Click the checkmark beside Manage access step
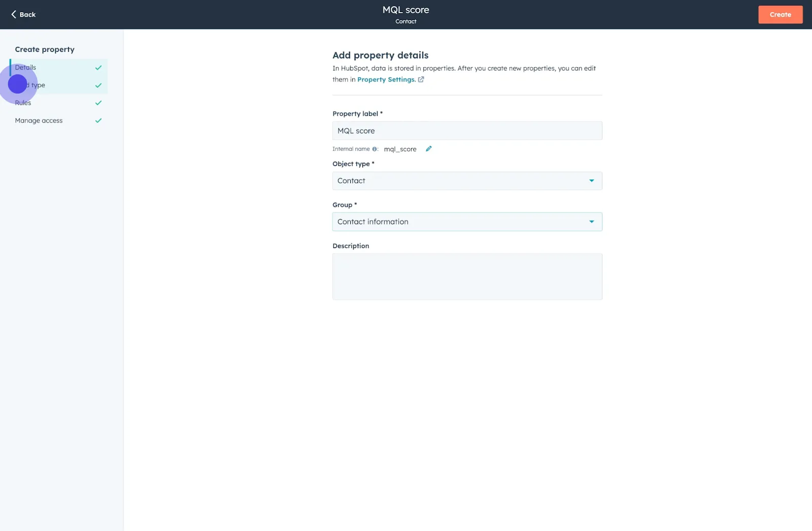Screen dimensions: 812x531 click(98, 121)
